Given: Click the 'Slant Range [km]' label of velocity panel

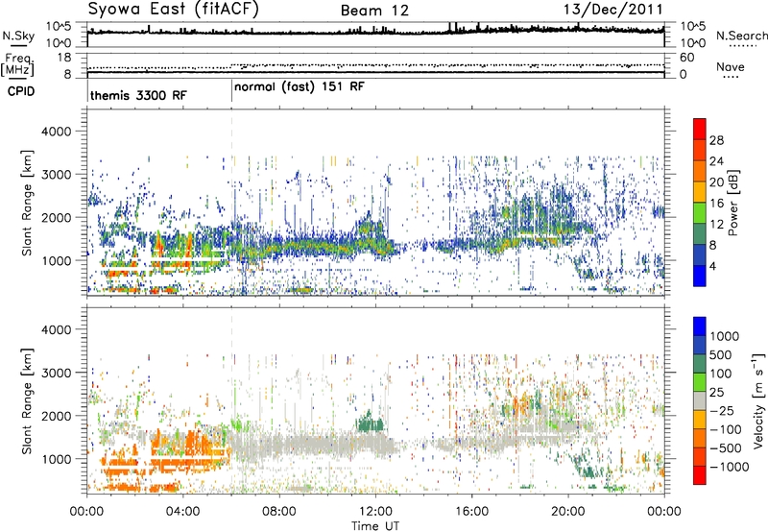Looking at the screenshot, I should pyautogui.click(x=27, y=400).
